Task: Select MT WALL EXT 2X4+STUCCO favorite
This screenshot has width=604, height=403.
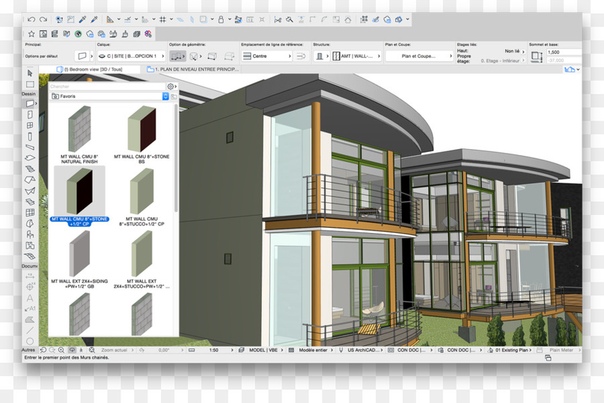Action: pyautogui.click(x=142, y=259)
